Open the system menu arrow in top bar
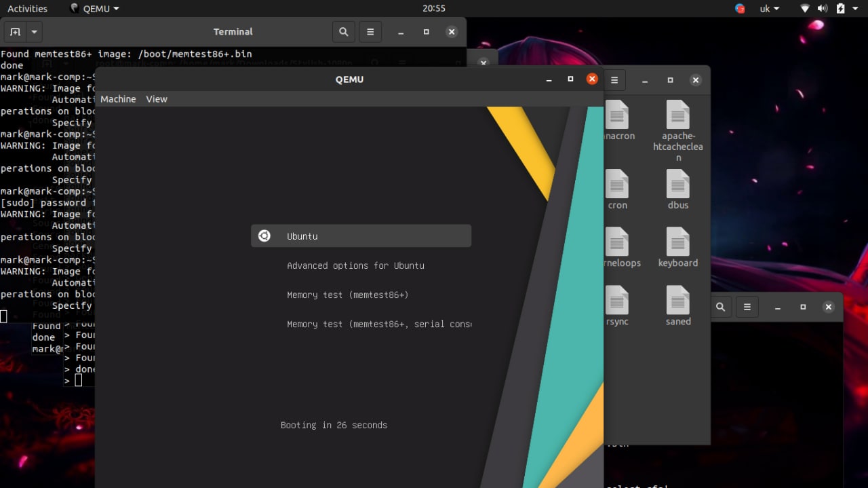Image resolution: width=868 pixels, height=488 pixels. click(856, 9)
